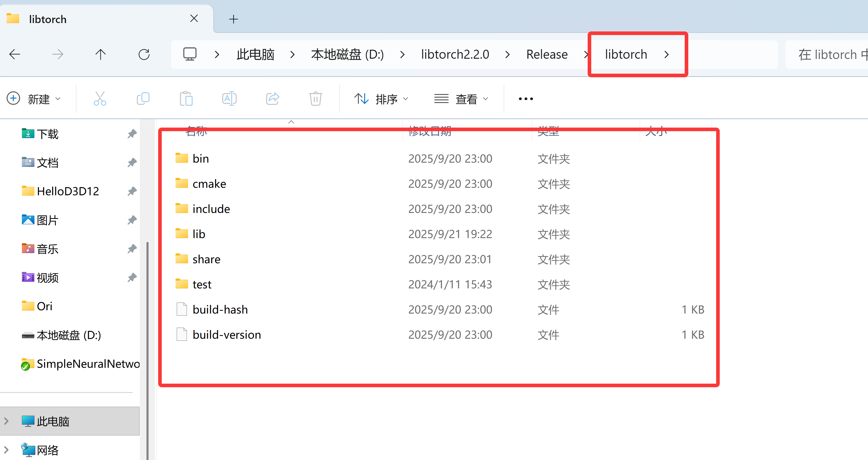
Task: Add a new tab with plus button
Action: (x=233, y=19)
